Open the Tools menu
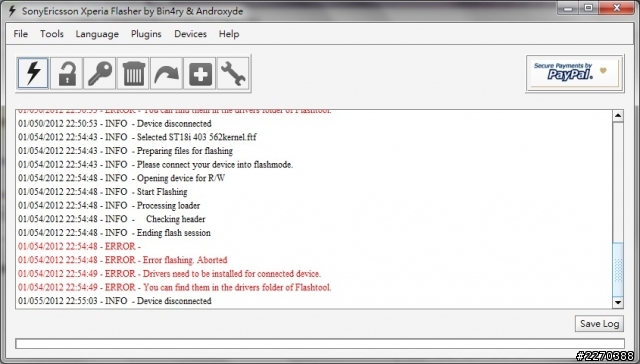Screen dimensions: 640x364 [x=52, y=34]
